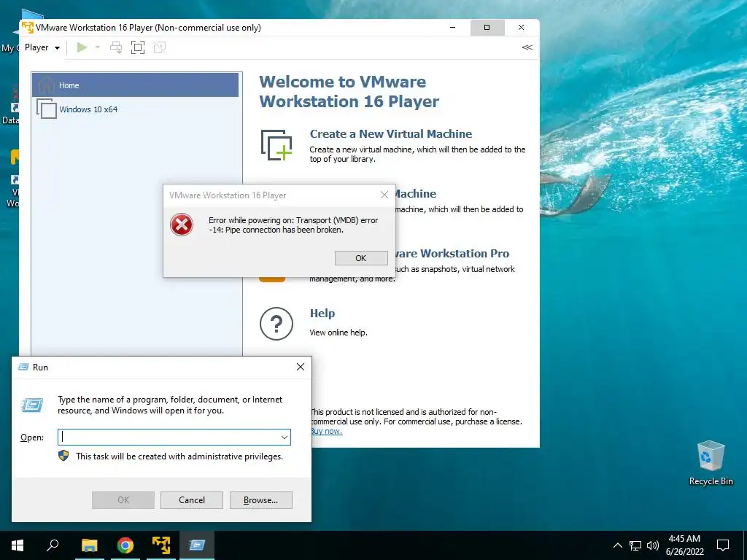
Task: Click the large Run program icon in dialog
Action: (x=32, y=405)
